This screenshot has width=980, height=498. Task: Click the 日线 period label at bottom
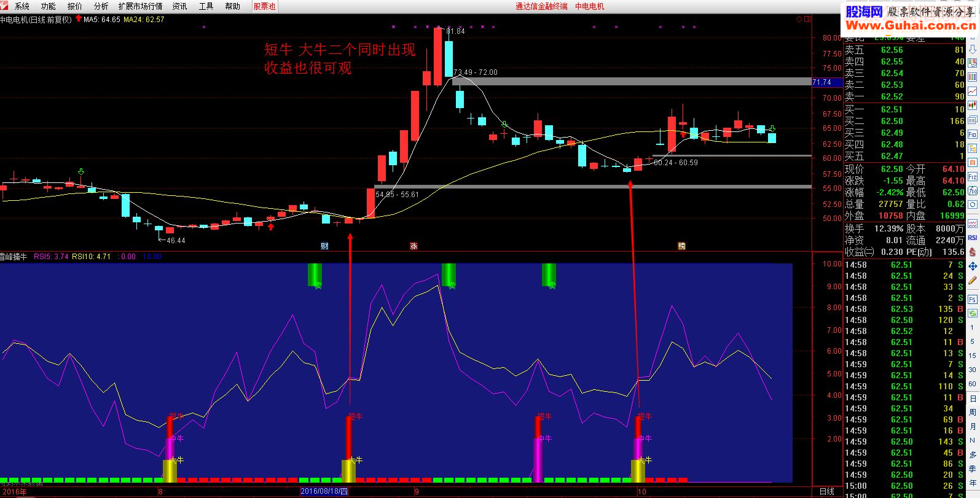pyautogui.click(x=827, y=491)
